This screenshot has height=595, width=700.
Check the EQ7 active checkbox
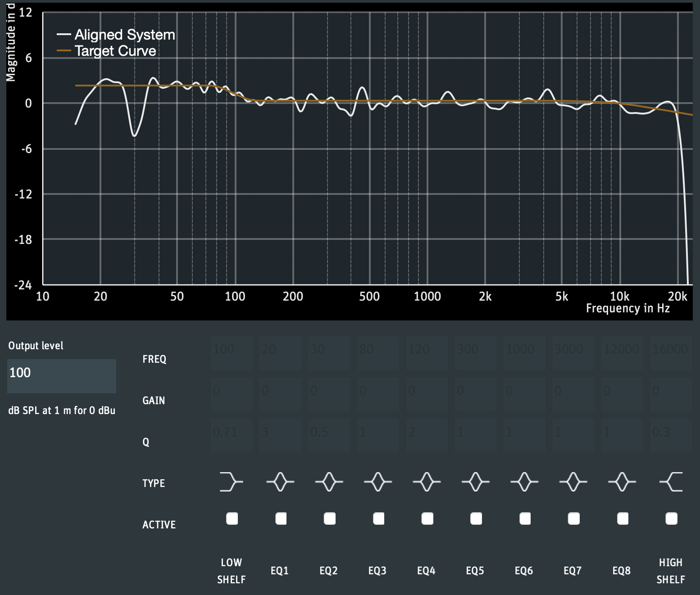tap(573, 518)
